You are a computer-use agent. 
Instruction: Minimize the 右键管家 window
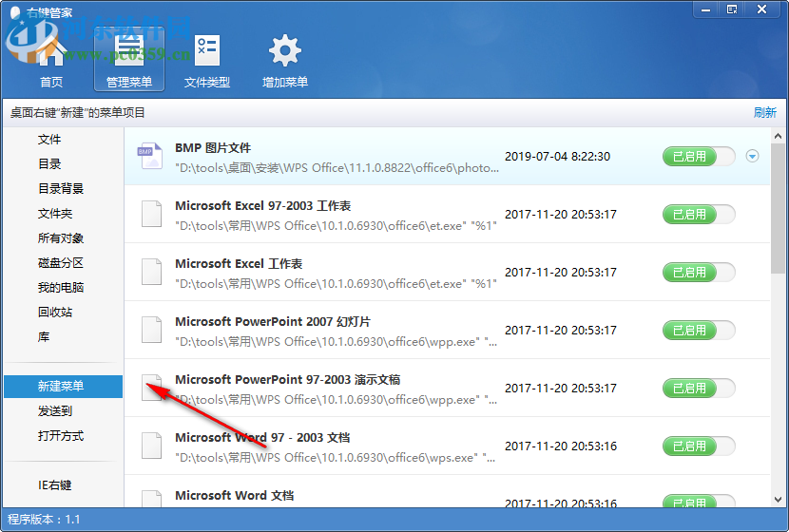tap(706, 9)
